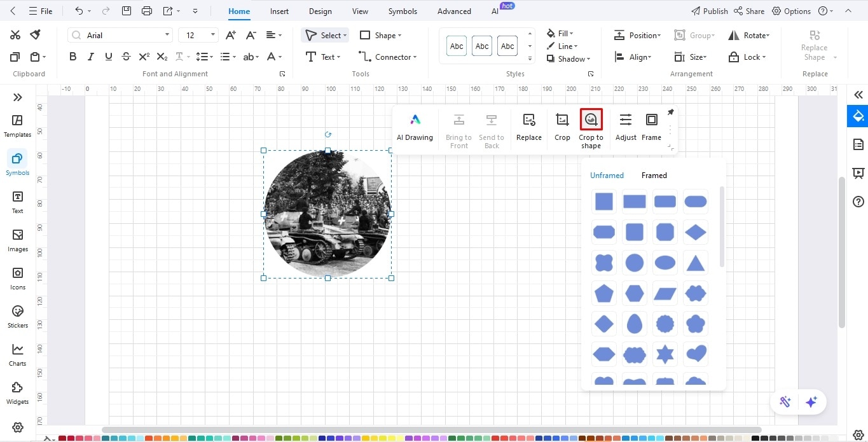Open Symbols panel in left sidebar
Viewport: 868px width, 442px height.
(18, 164)
